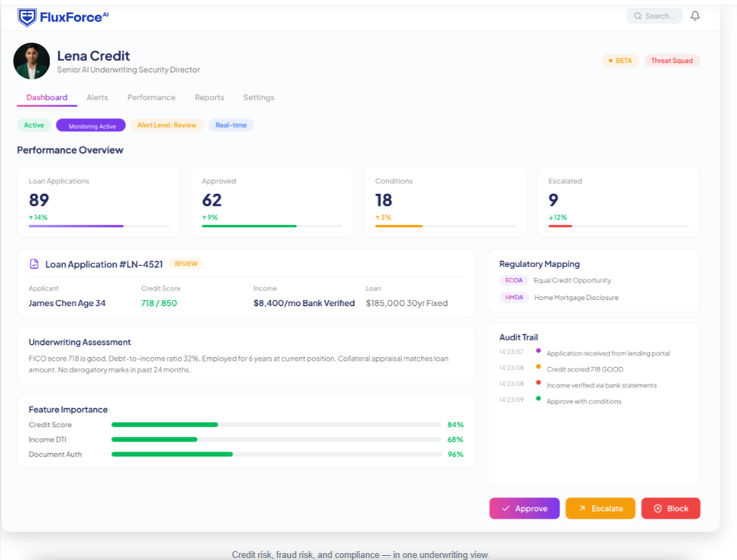Click the orange dot beside Credit scored entry
737x560 pixels.
pyautogui.click(x=538, y=366)
